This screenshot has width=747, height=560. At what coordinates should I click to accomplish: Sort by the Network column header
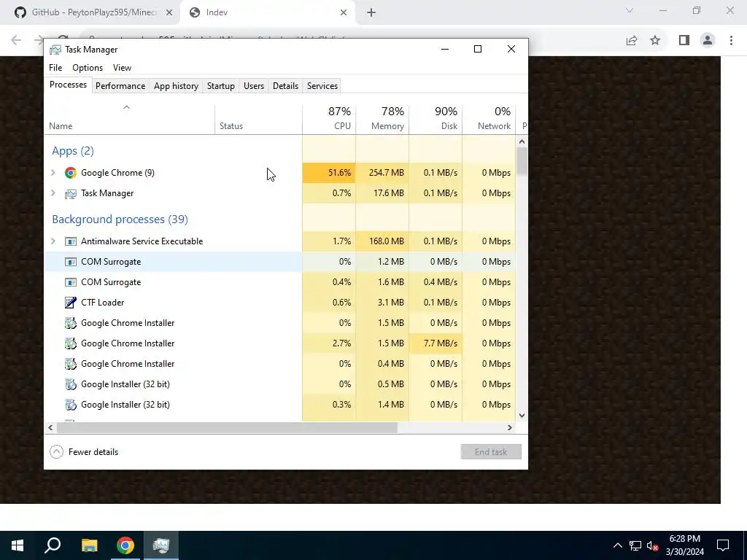tap(489, 119)
